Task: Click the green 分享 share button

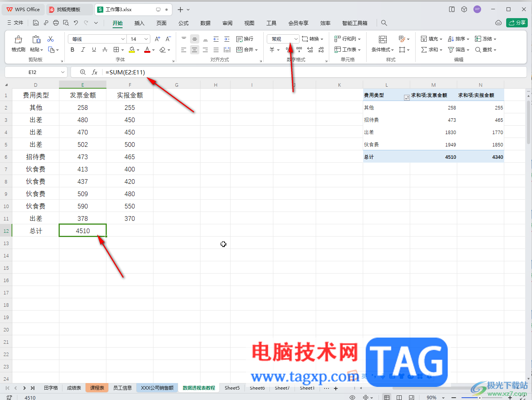Action: coord(517,23)
